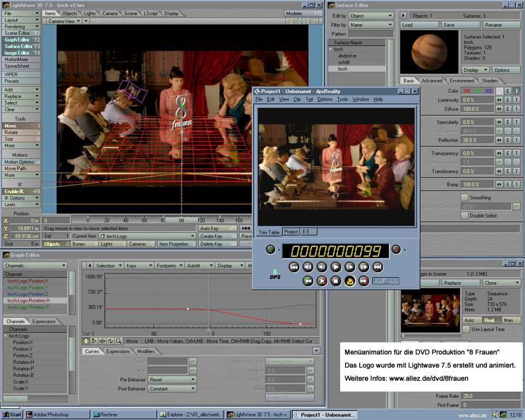Click the Load button in Surface Editor
The height and width of the screenshot is (420, 525).
[x=419, y=25]
